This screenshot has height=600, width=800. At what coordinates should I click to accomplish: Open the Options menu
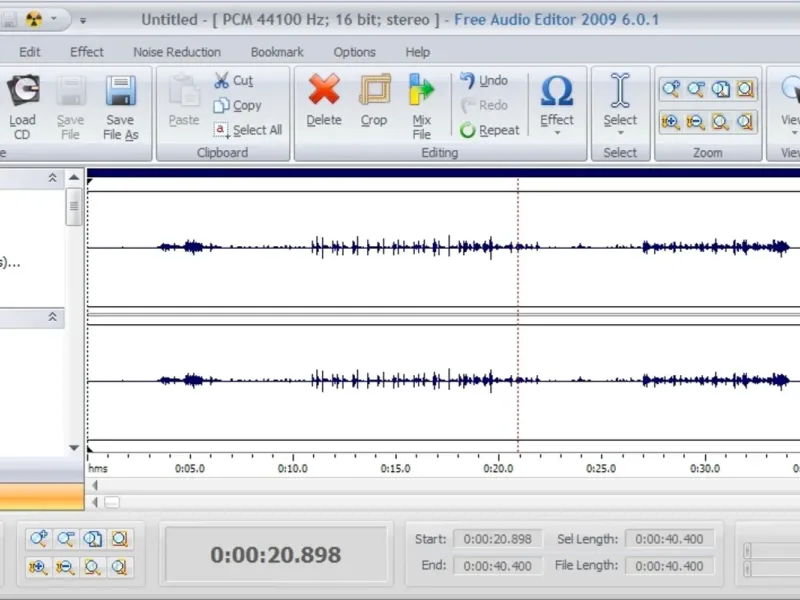pyautogui.click(x=355, y=52)
